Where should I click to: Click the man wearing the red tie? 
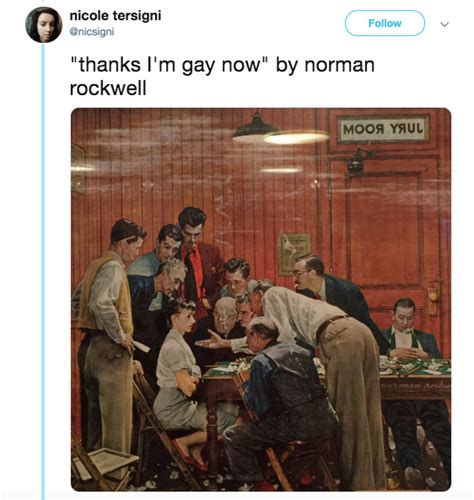pos(199,258)
